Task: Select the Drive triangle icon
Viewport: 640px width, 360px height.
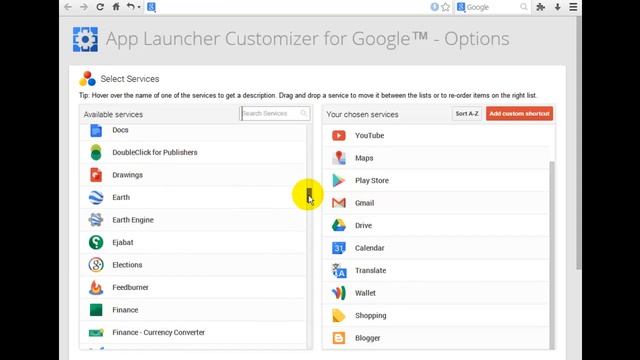Action: click(339, 225)
